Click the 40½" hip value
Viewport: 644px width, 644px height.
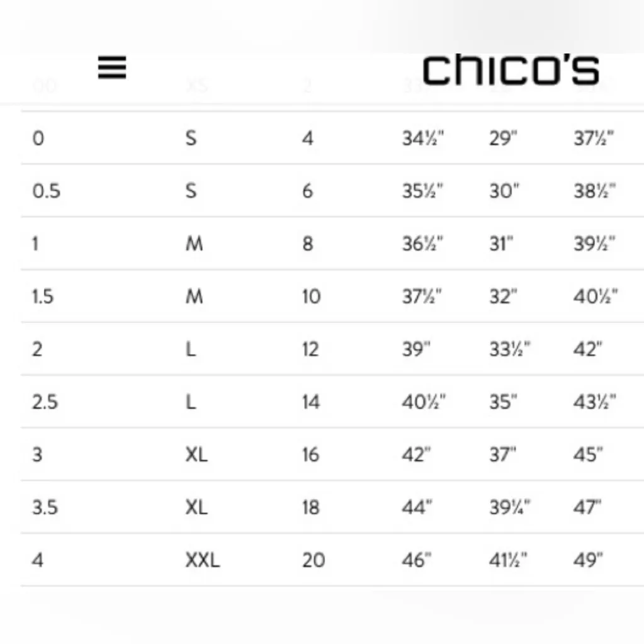(x=595, y=296)
